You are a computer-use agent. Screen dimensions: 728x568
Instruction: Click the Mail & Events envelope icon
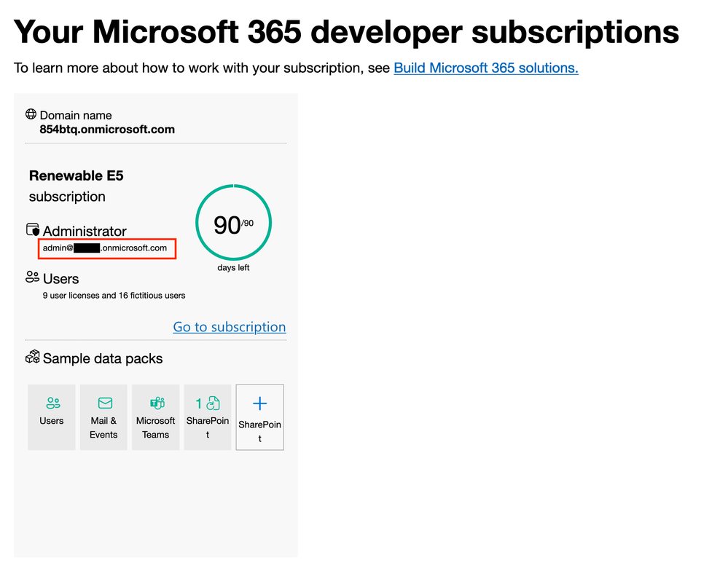(103, 403)
